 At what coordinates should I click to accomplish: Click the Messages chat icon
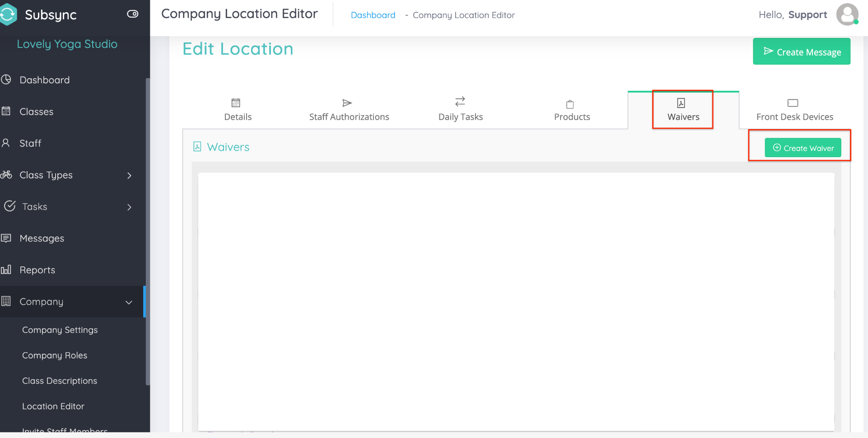click(x=6, y=238)
